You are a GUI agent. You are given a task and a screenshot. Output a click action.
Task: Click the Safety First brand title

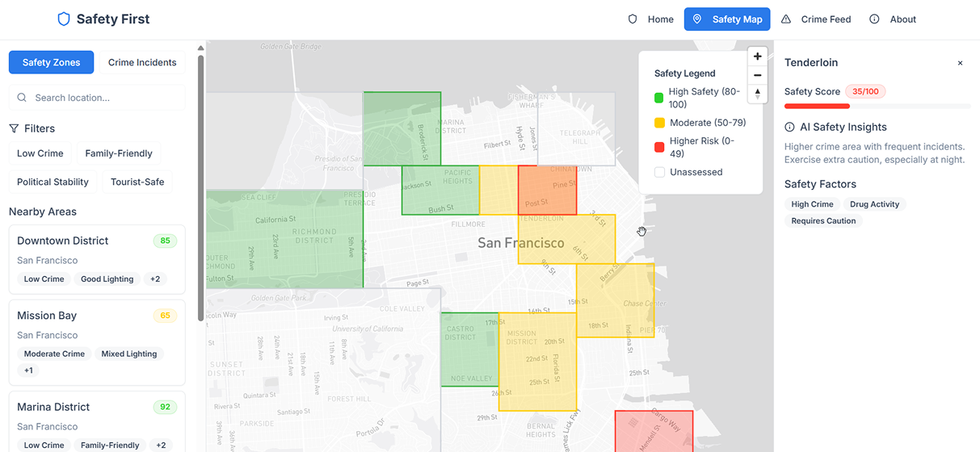coord(113,19)
